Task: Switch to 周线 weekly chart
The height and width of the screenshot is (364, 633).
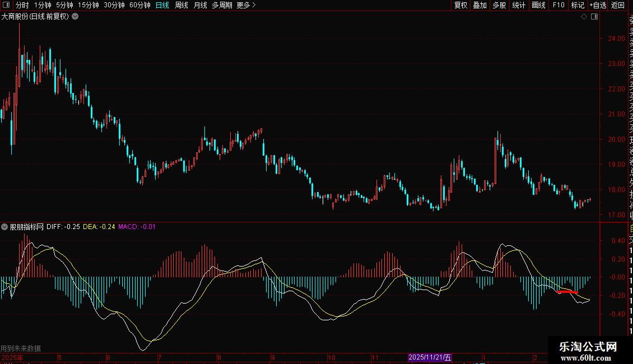Action: pyautogui.click(x=181, y=5)
